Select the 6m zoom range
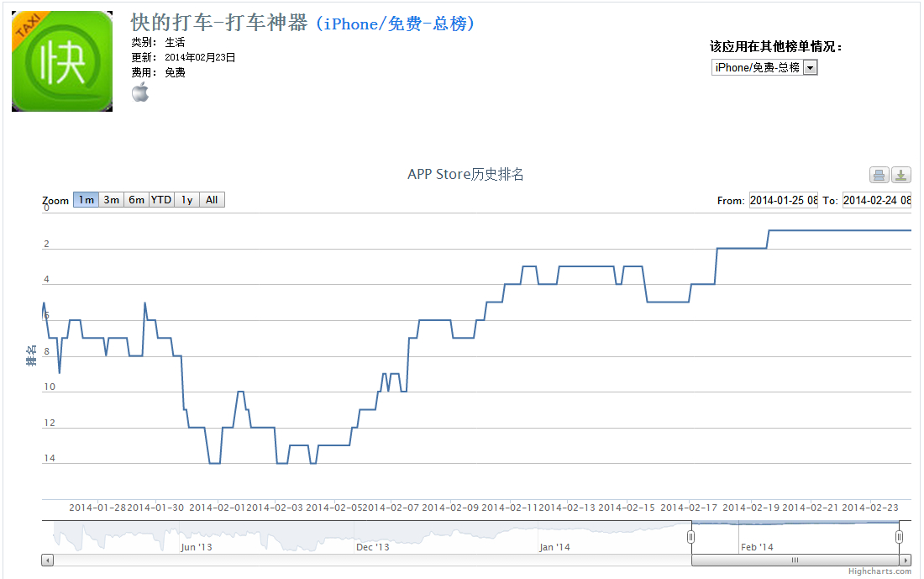Viewport: 924px width, 579px height. [x=137, y=200]
